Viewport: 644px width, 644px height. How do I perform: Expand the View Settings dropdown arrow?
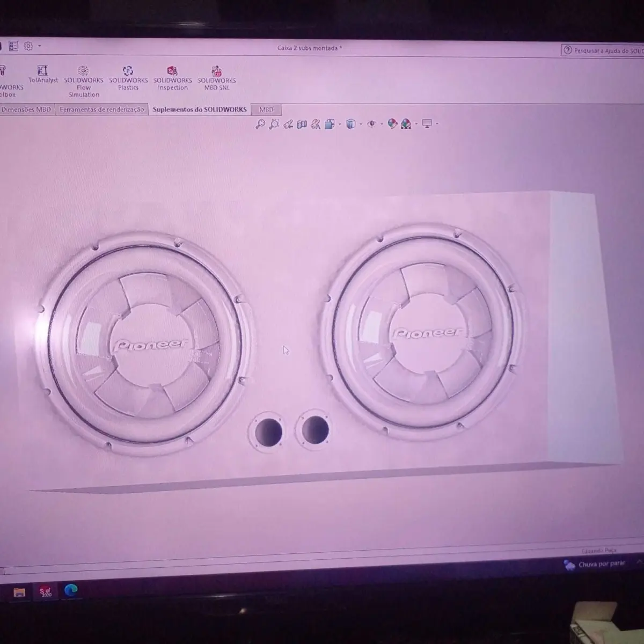(437, 124)
